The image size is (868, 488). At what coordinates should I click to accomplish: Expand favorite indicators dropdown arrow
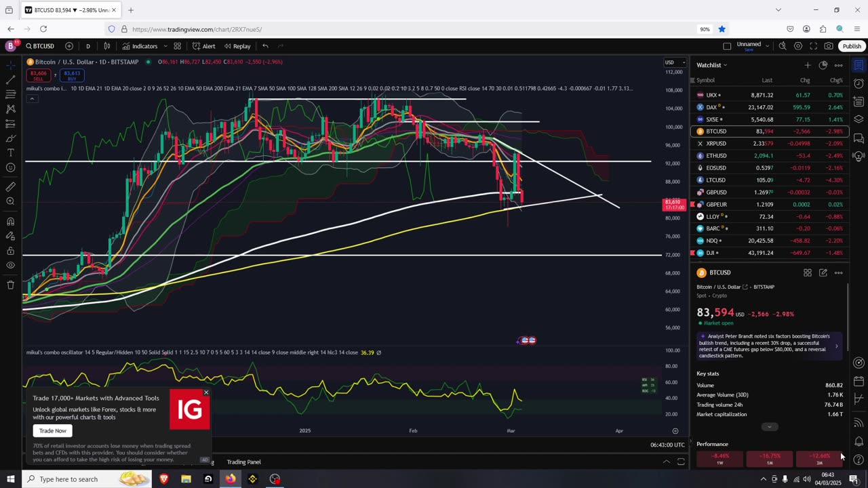[x=165, y=46]
